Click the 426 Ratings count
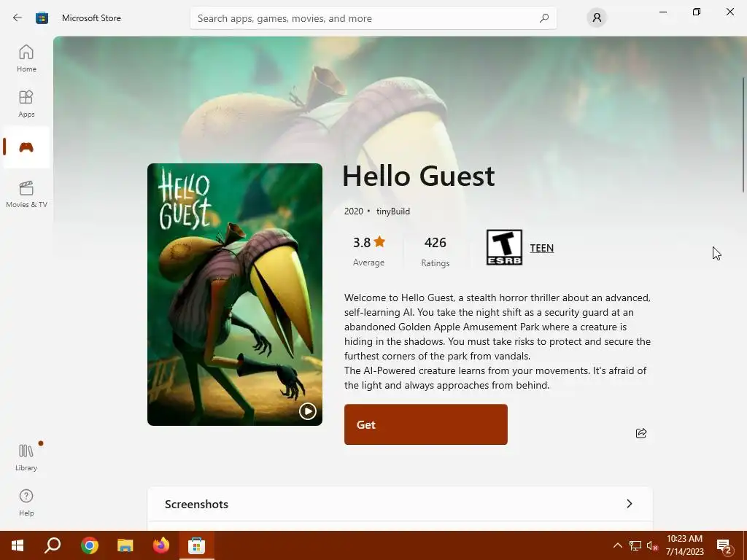Image resolution: width=747 pixels, height=560 pixels. [x=436, y=251]
